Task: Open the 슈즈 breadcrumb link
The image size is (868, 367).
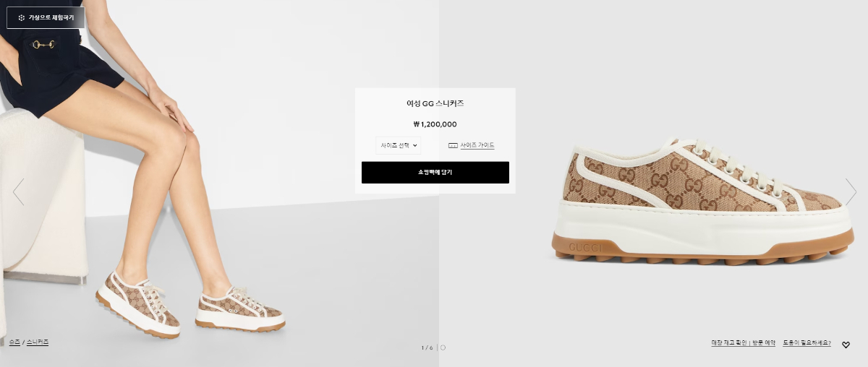Action: tap(14, 342)
